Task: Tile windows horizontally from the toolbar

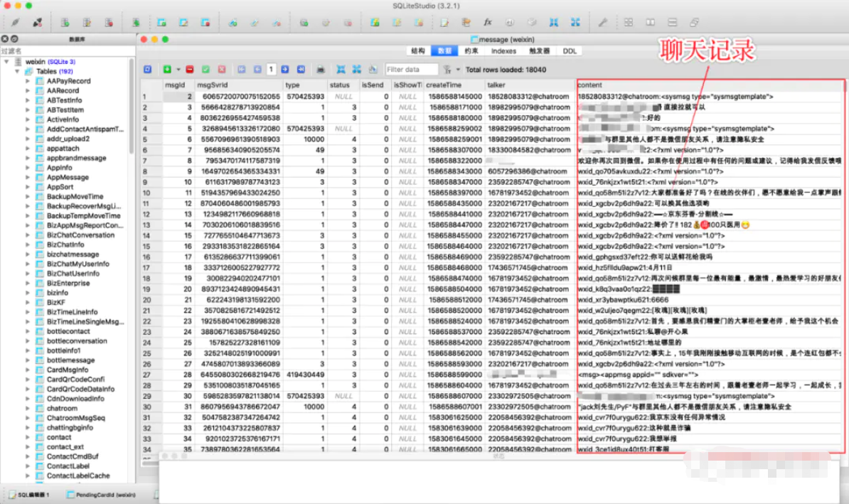Action: (651, 22)
